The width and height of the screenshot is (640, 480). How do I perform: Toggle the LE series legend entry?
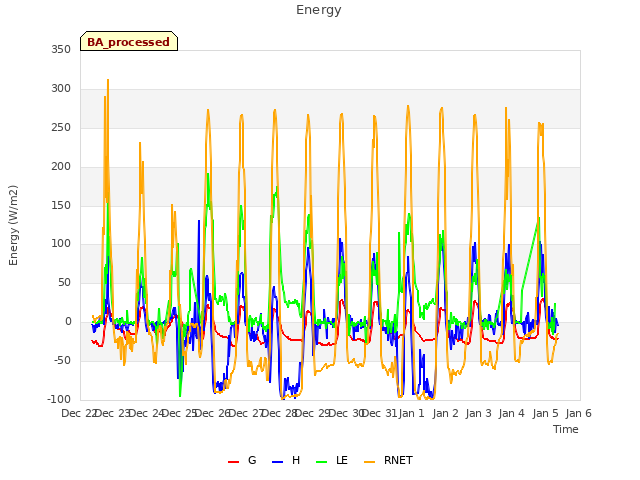coord(332,460)
